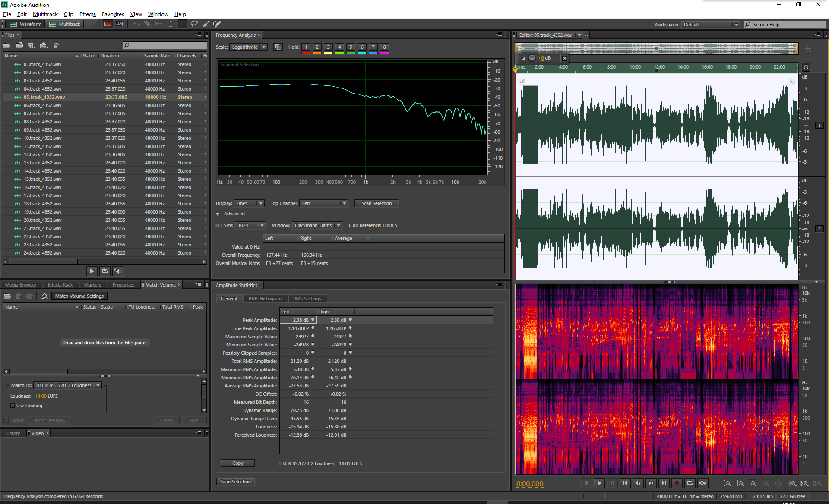Open the Match To dropdown
The image size is (829, 504).
(68, 385)
